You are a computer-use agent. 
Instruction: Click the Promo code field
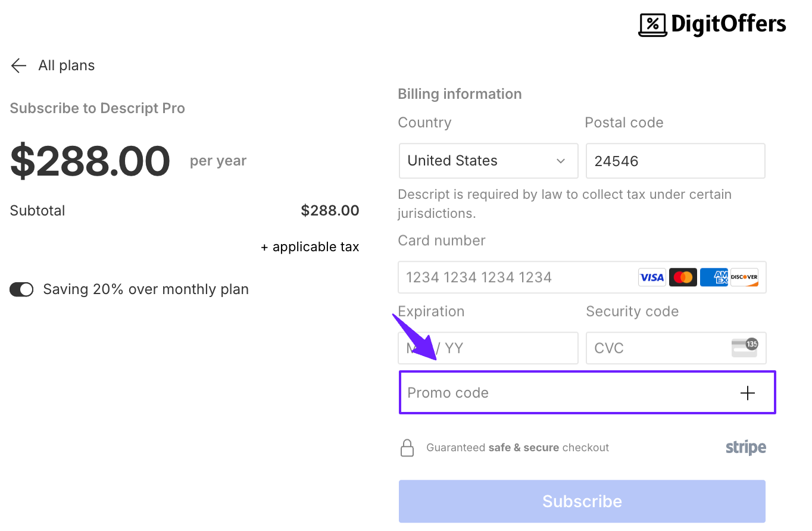tap(588, 392)
